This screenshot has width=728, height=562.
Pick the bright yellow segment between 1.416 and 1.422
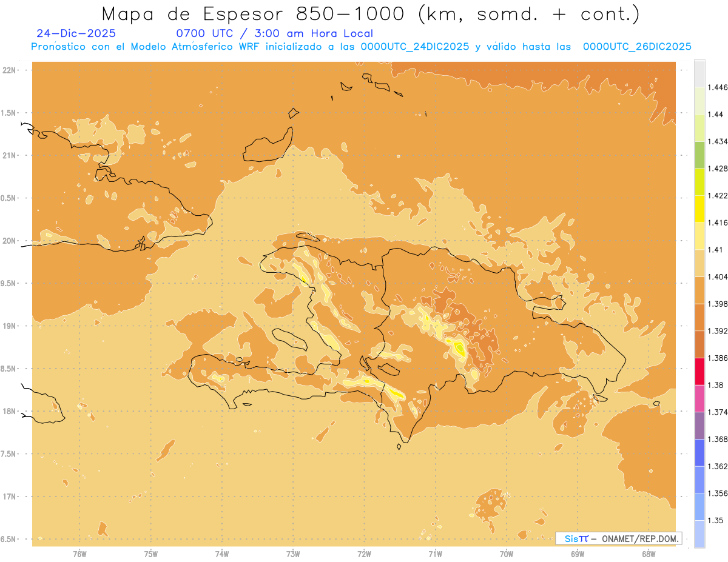click(699, 209)
